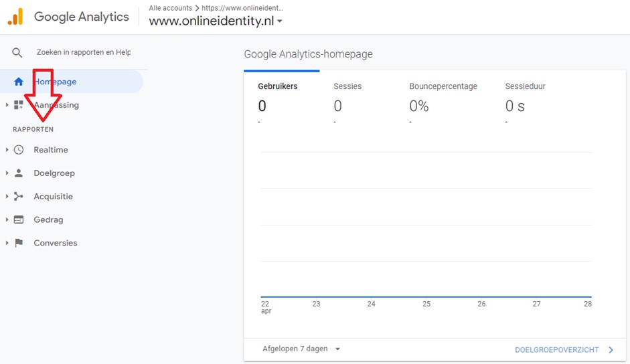Viewport: 630px width, 364px height.
Task: Open the Afgelopen 7 dagen date range dropdown
Action: point(301,349)
